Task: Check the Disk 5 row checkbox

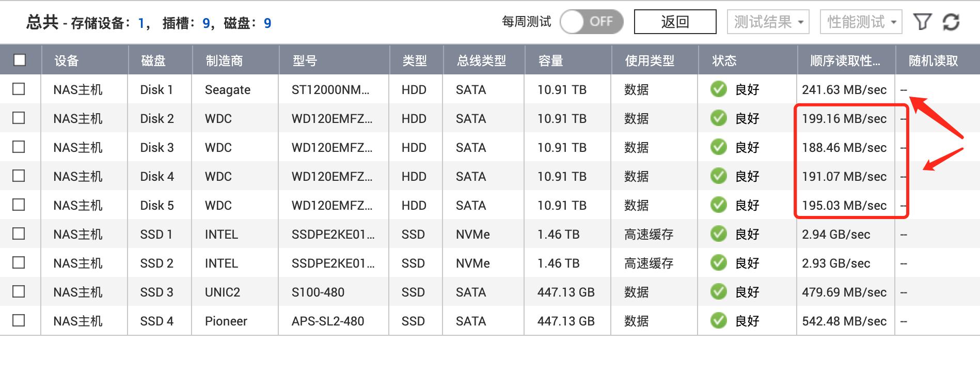Action: click(x=19, y=205)
